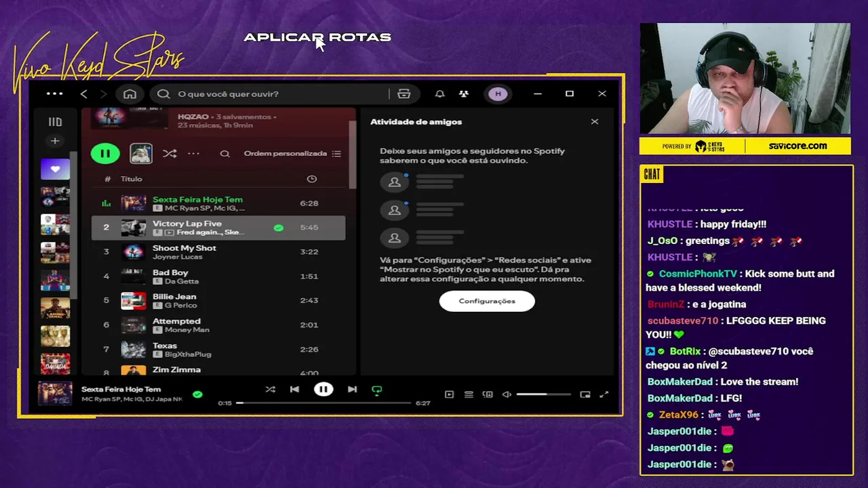Search within the playlist

click(225, 154)
